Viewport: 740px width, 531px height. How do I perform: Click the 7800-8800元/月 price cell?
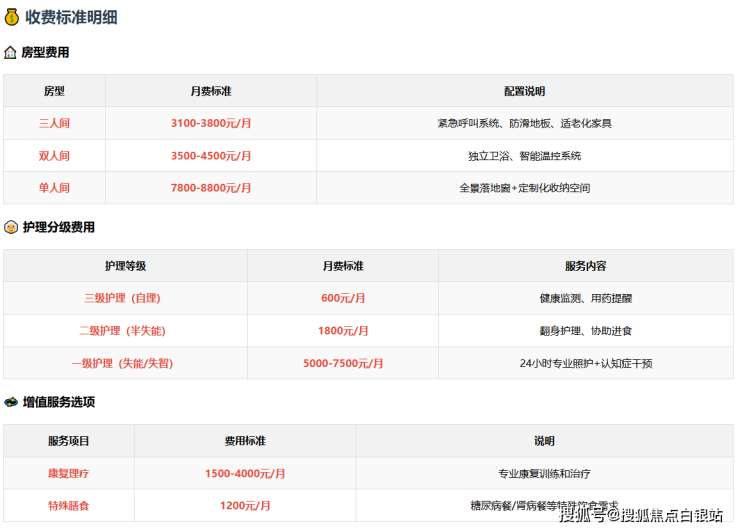211,188
